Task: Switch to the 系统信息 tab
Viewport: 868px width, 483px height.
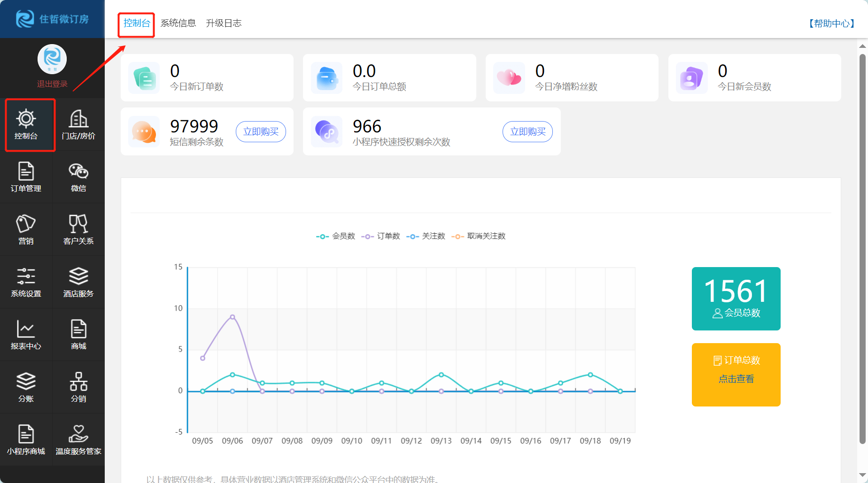Action: 178,23
